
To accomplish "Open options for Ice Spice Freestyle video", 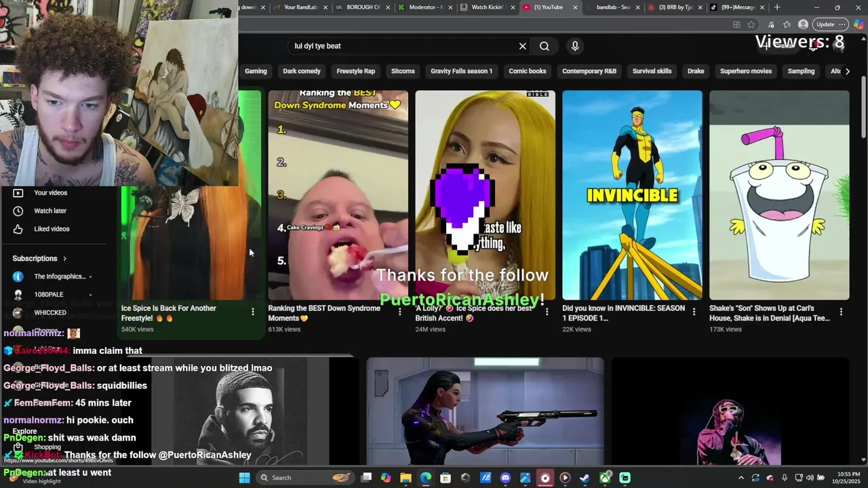I will click(x=253, y=312).
